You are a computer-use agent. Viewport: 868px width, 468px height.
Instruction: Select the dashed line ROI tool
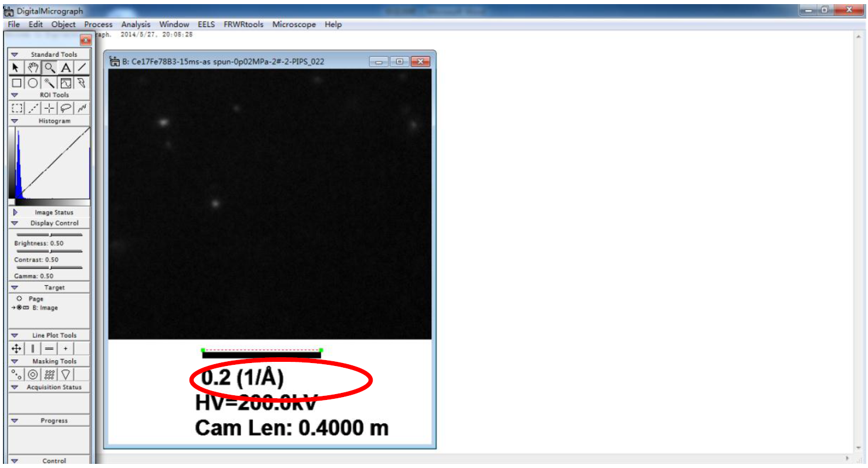point(33,108)
